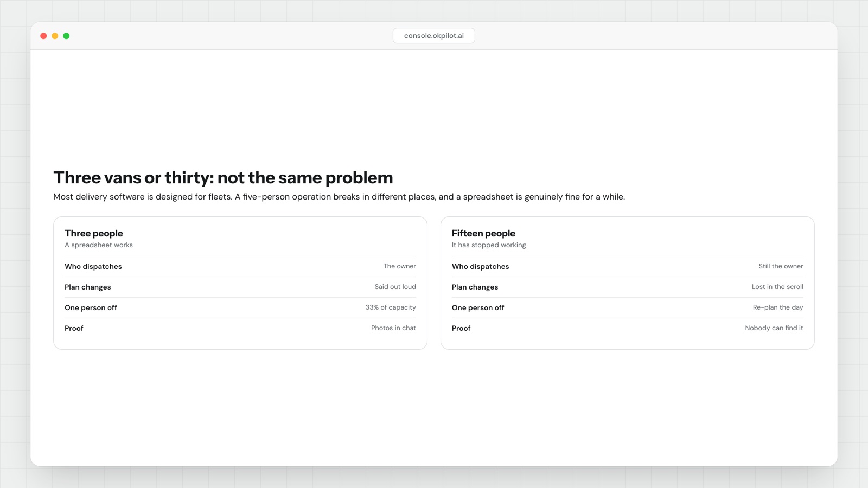The image size is (868, 488).
Task: Click the 'Said out loud' value
Action: (x=395, y=287)
